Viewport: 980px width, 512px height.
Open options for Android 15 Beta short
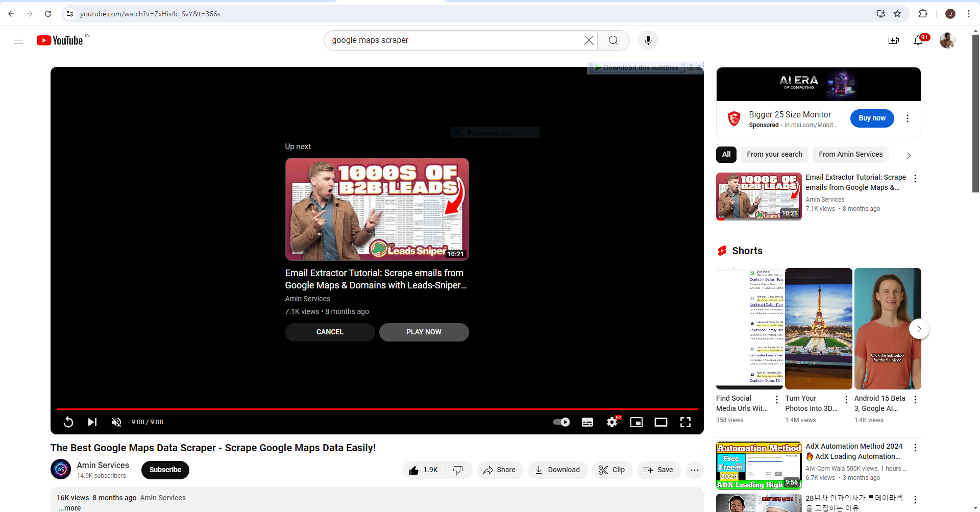[915, 400]
